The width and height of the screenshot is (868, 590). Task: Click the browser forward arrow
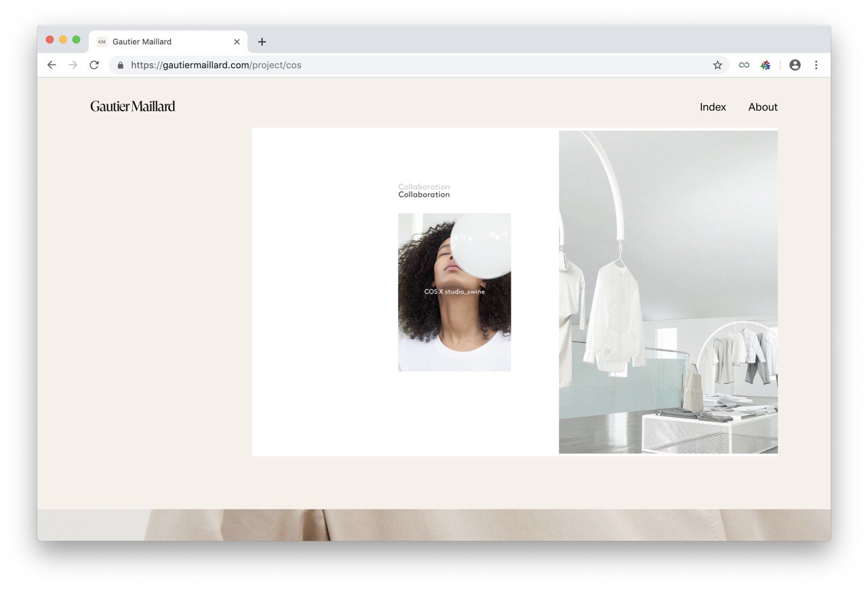click(x=73, y=65)
